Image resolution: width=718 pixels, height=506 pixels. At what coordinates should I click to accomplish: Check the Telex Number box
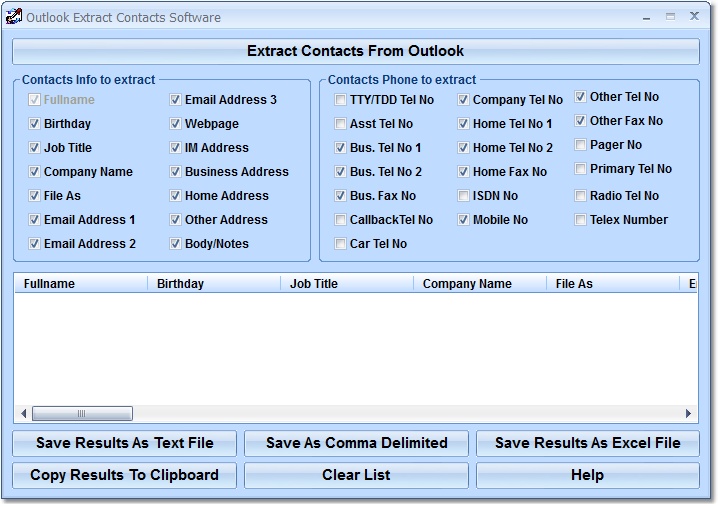580,220
